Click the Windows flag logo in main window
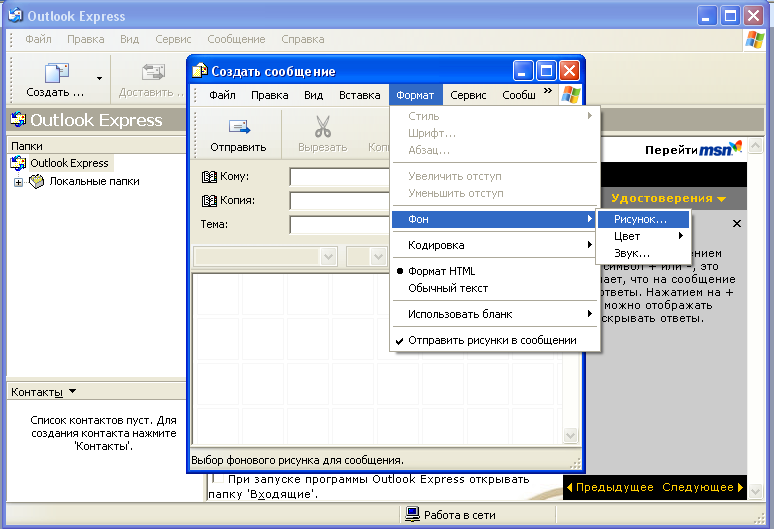This screenshot has width=774, height=529. click(x=755, y=39)
